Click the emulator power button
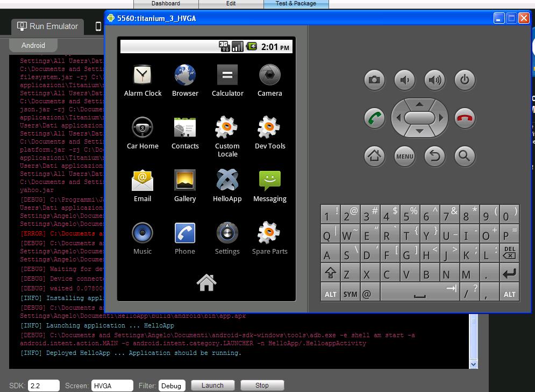 click(x=465, y=80)
